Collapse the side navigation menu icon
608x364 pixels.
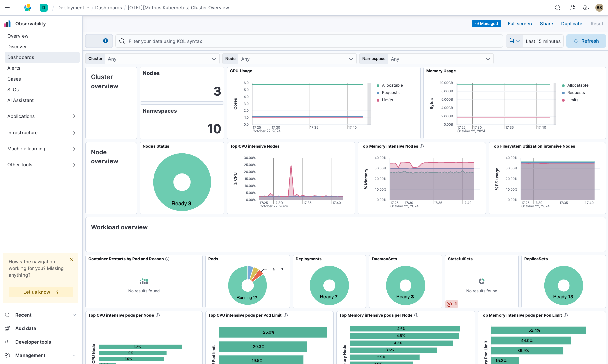click(7, 8)
